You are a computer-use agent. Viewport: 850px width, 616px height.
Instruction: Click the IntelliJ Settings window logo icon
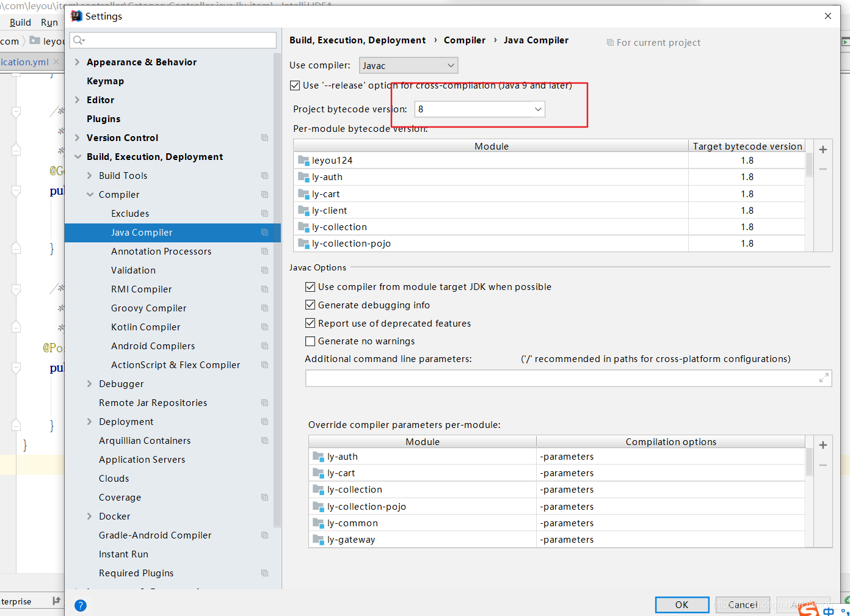(x=76, y=16)
